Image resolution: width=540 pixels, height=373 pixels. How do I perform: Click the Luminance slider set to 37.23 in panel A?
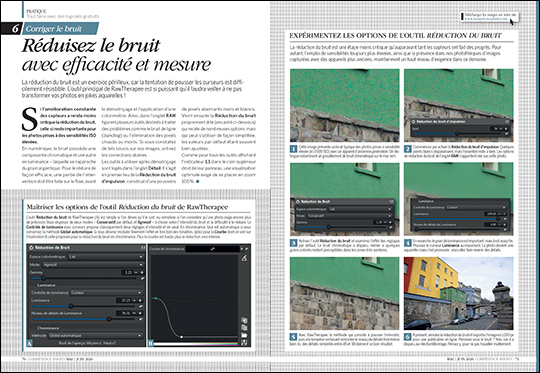point(83,306)
